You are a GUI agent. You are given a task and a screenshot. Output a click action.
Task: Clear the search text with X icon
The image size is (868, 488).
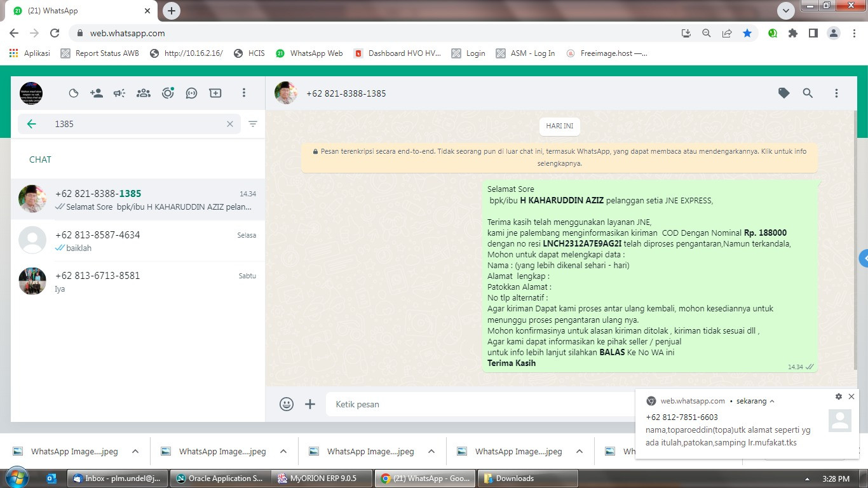point(230,124)
